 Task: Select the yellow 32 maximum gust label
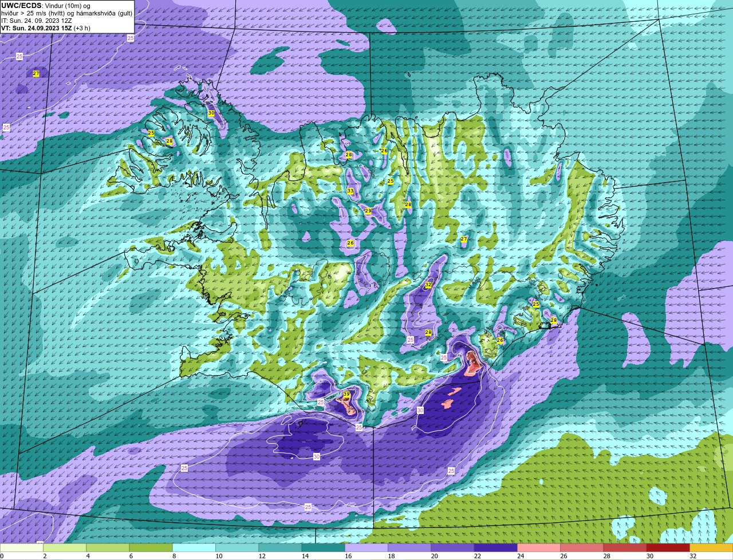point(428,285)
